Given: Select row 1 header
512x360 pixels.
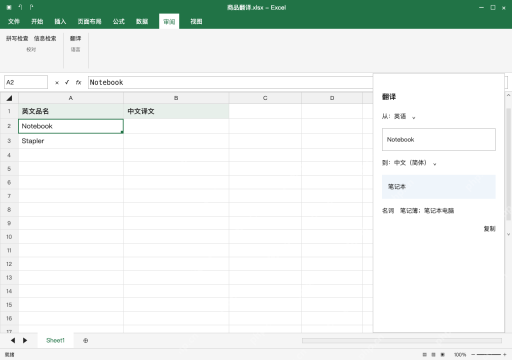Looking at the screenshot, I should click(9, 111).
